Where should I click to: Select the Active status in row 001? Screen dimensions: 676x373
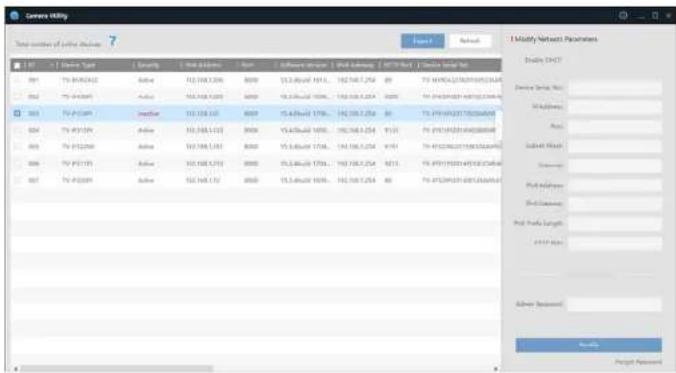tap(146, 80)
